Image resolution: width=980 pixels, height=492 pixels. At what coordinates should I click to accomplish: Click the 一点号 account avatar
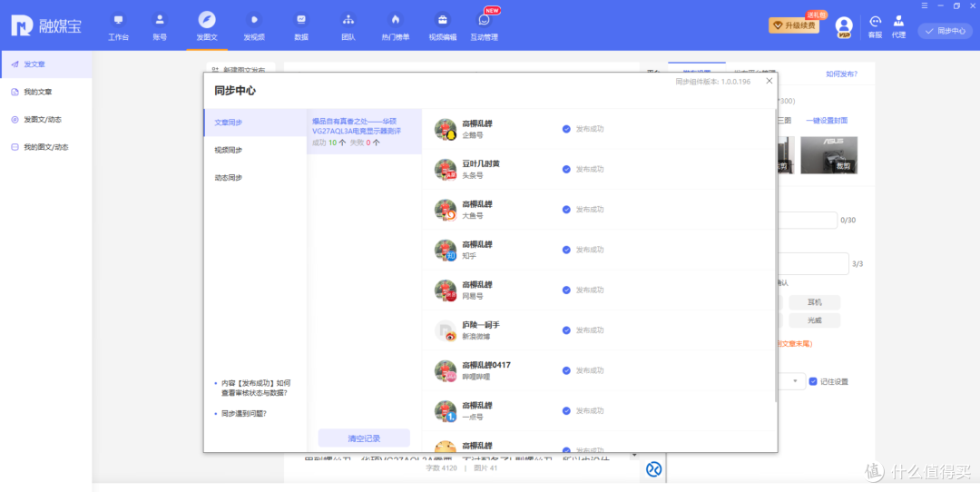(446, 410)
